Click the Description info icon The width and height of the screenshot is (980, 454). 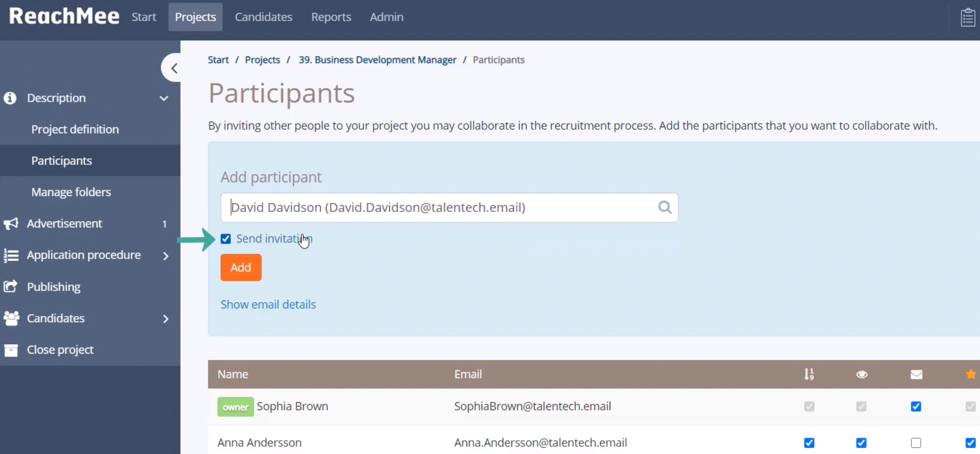10,98
